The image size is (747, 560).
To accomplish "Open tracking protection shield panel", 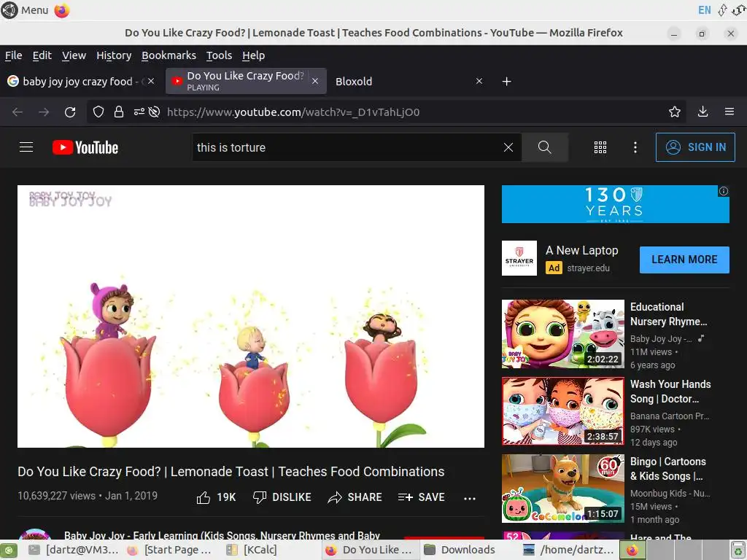I will tap(98, 112).
